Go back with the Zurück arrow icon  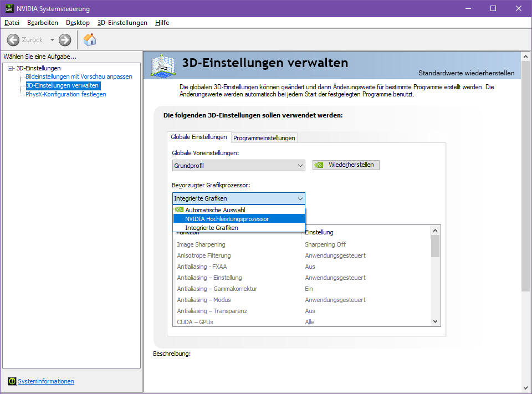point(13,40)
